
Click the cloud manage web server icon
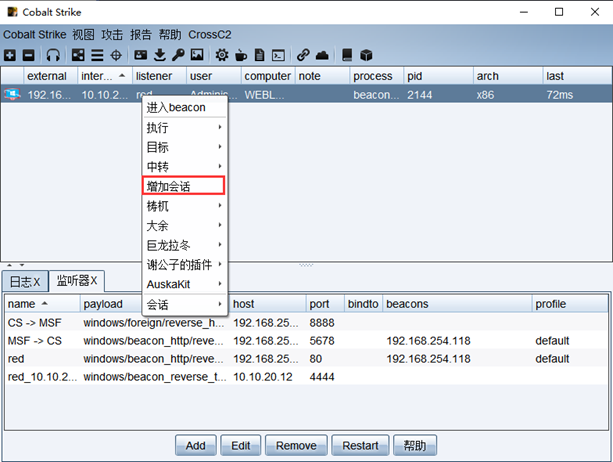point(322,55)
